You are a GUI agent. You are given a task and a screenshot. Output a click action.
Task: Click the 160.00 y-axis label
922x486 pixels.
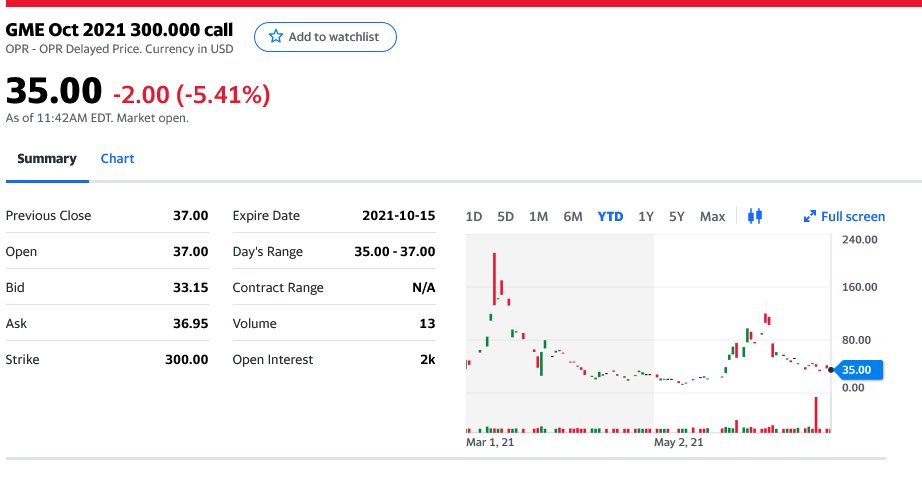tap(860, 287)
